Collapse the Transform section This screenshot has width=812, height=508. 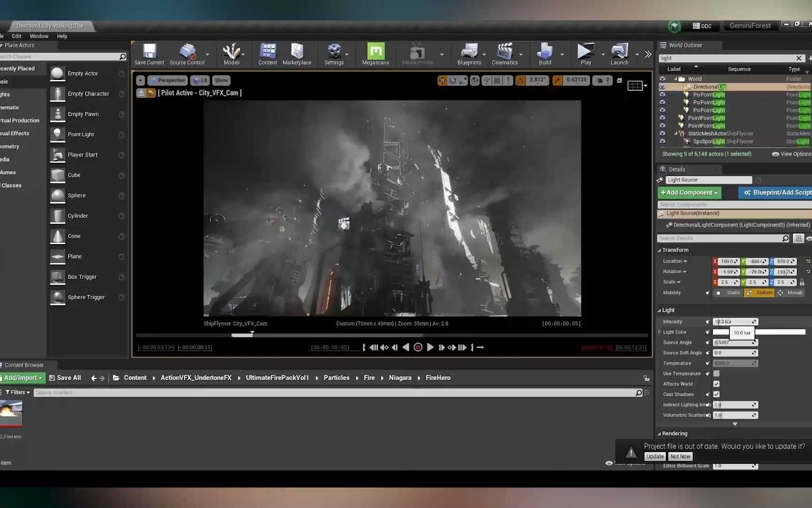[659, 250]
